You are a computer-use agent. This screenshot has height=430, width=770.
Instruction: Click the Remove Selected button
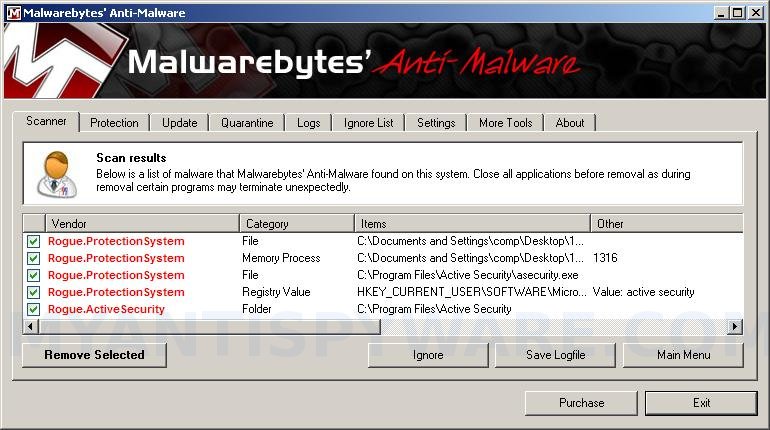(x=94, y=355)
